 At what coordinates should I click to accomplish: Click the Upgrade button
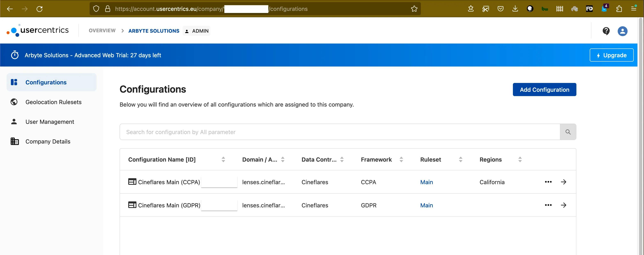[x=611, y=55]
